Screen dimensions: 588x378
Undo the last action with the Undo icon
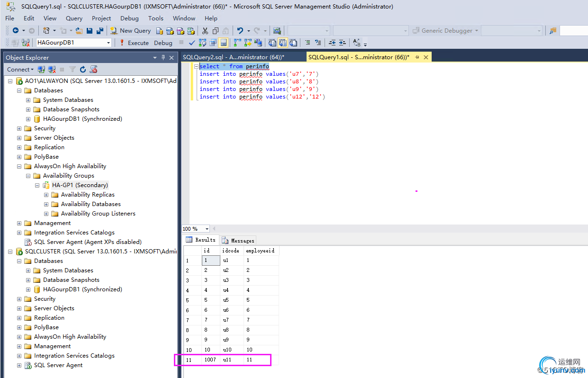click(240, 31)
